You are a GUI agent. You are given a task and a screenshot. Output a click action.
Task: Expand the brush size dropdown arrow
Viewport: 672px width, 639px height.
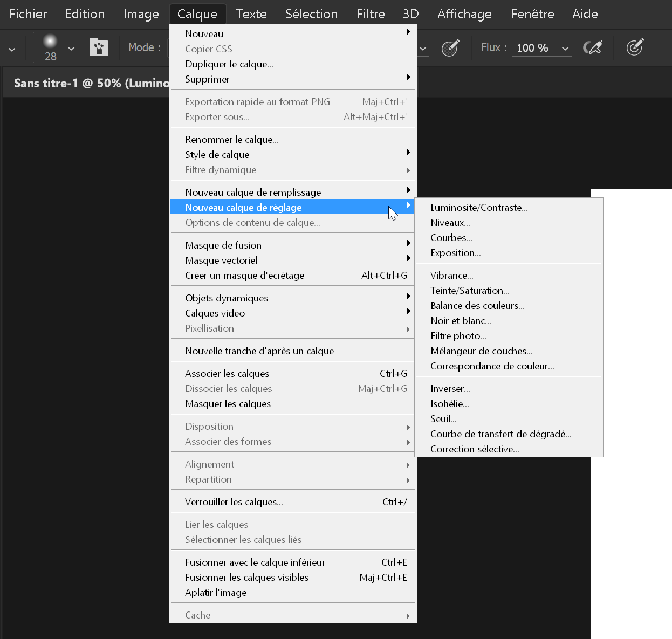[x=71, y=49]
